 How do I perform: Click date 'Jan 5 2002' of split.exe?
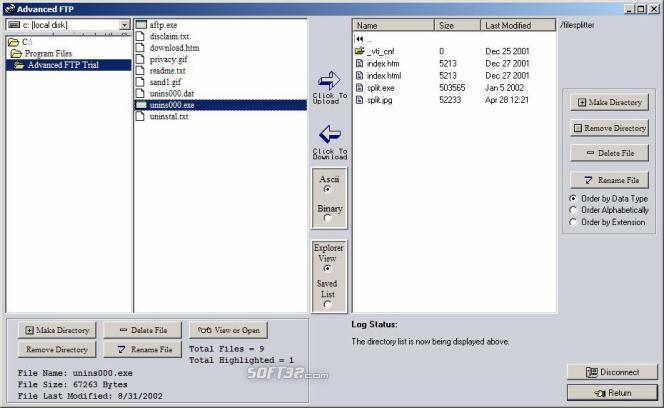[x=504, y=88]
